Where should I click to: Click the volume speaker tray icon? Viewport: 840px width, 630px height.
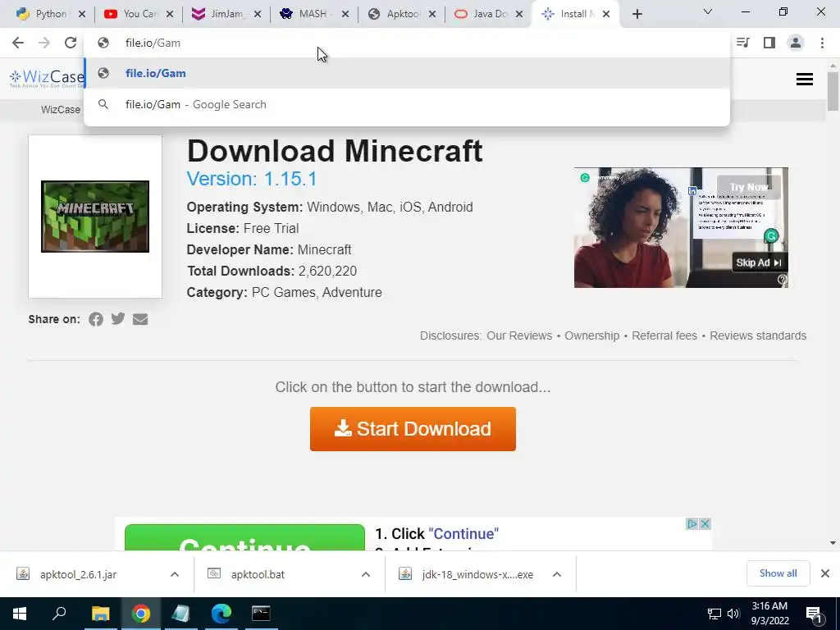733,614
